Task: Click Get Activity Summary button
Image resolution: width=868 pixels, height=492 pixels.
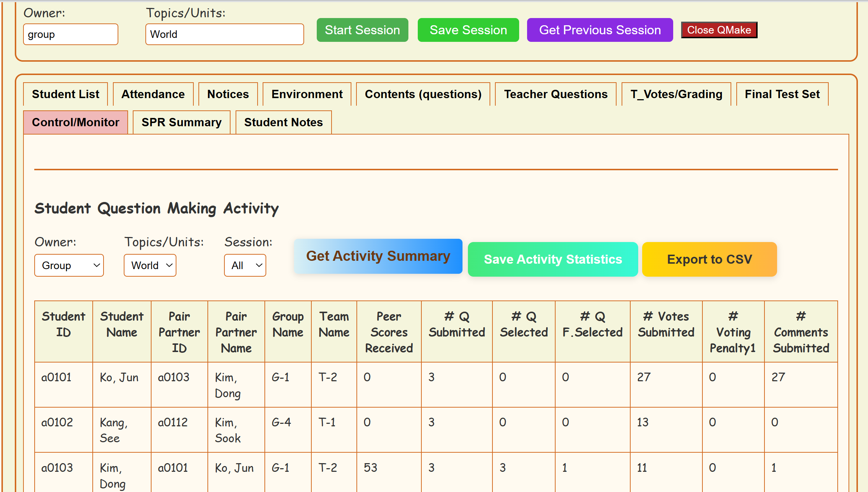Action: 378,256
